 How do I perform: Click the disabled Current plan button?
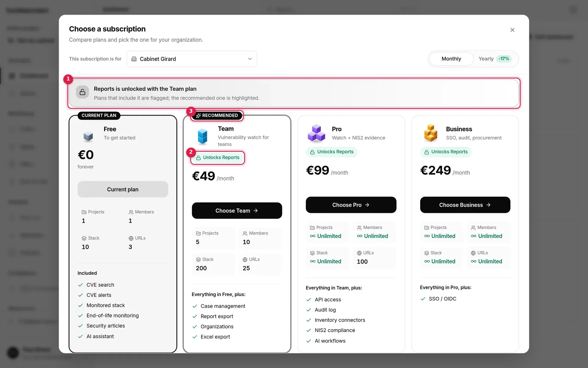pos(123,189)
